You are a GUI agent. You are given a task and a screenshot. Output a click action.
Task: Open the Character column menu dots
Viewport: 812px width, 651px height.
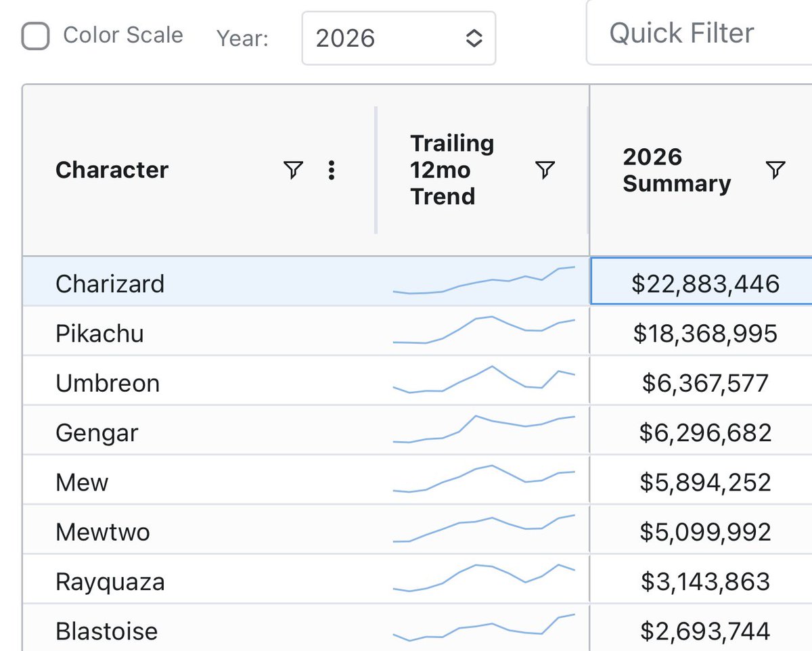coord(332,170)
